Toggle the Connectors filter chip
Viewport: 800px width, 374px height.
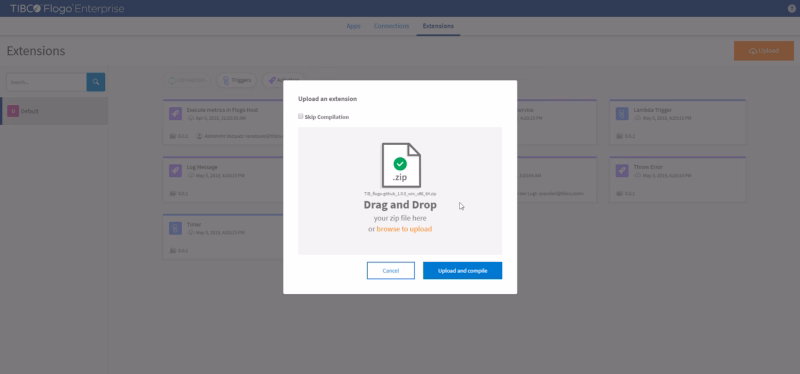coord(188,80)
